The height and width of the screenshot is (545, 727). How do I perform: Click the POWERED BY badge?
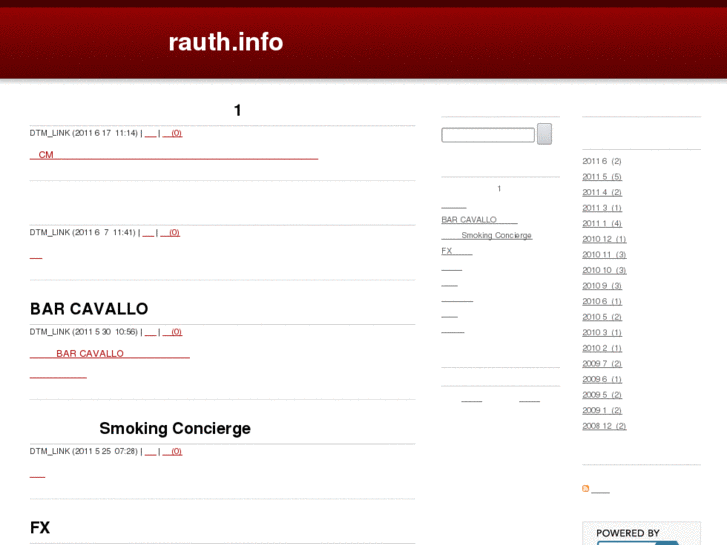pos(642,533)
